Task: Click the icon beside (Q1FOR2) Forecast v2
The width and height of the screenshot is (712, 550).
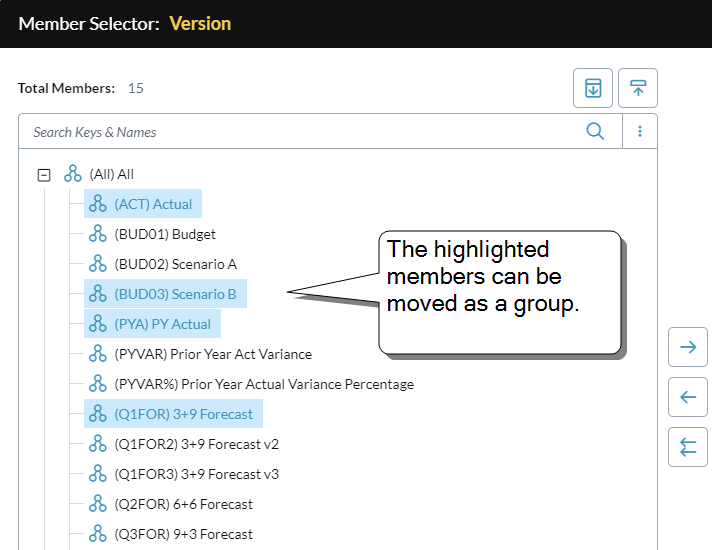Action: tap(98, 443)
